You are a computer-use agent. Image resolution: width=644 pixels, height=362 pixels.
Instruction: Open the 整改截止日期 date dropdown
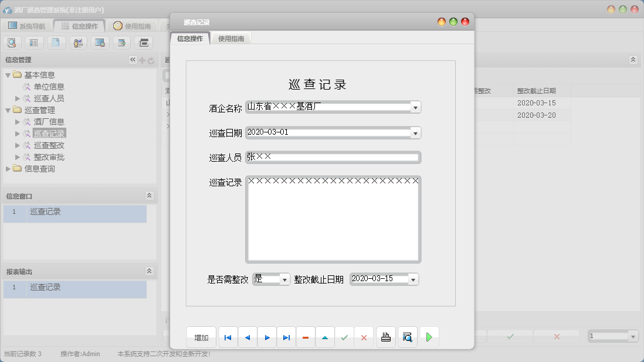point(413,280)
